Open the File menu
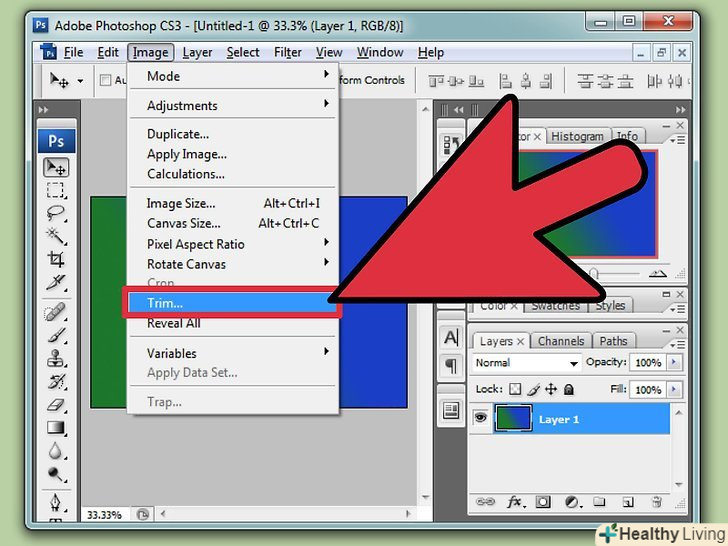This screenshot has width=728, height=546. (73, 52)
